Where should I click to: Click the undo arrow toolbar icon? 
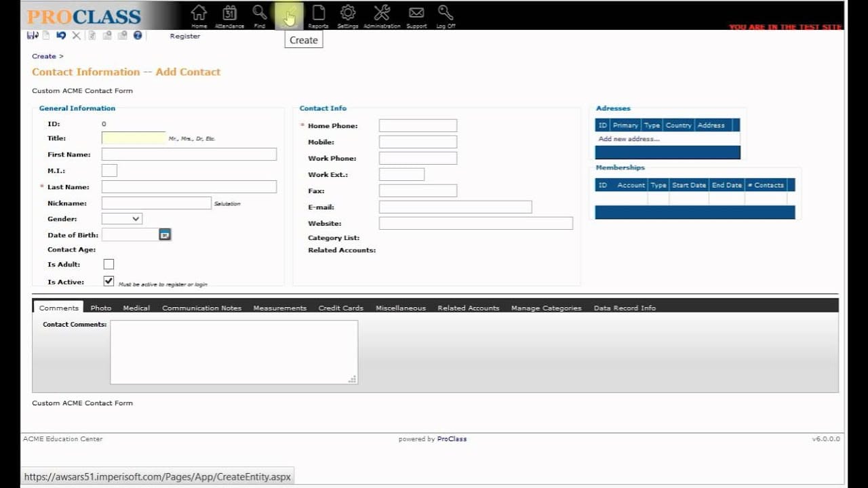click(61, 35)
